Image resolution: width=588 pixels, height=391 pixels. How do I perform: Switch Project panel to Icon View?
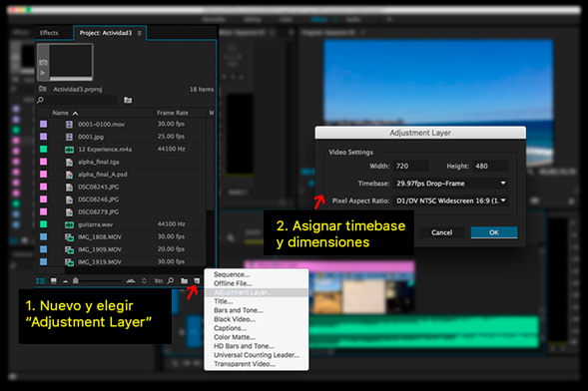pyautogui.click(x=54, y=280)
